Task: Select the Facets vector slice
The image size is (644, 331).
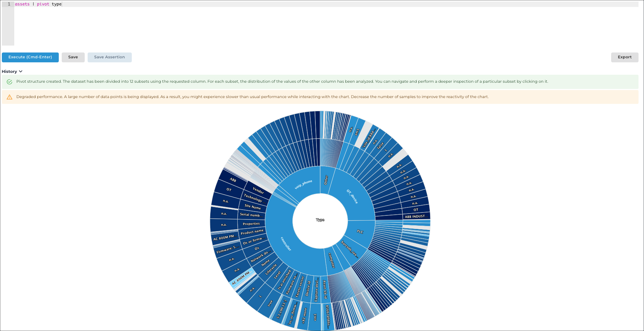Action: [x=300, y=287]
